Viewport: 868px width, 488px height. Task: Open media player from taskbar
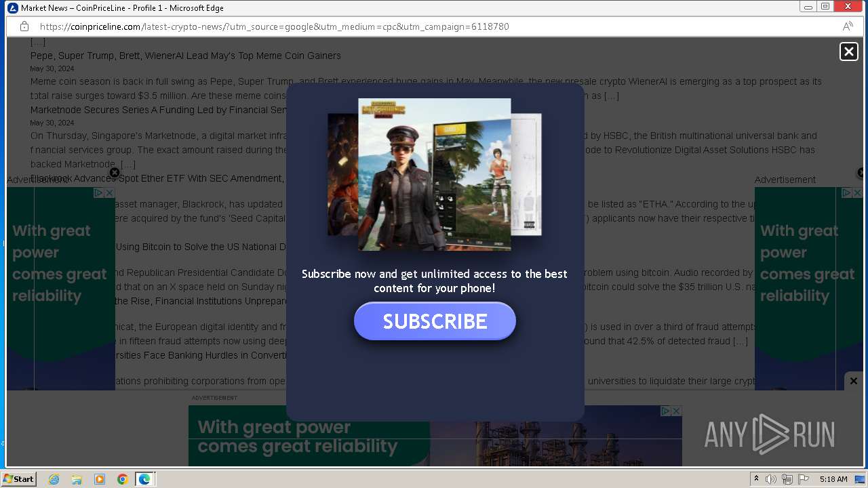(x=100, y=479)
